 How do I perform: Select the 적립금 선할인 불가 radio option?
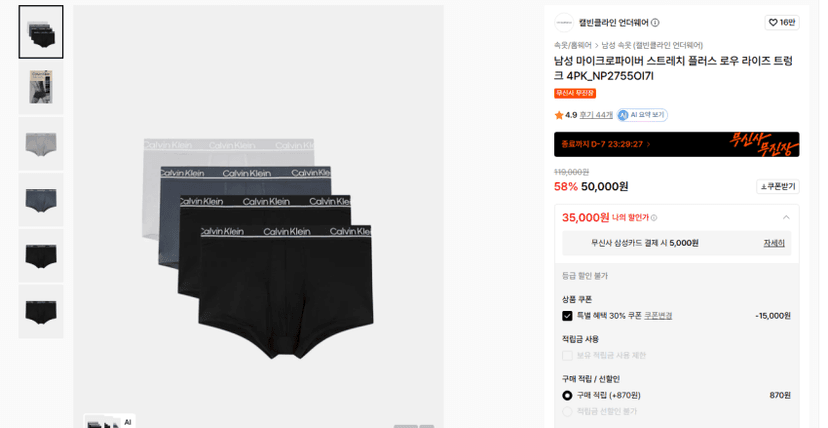(x=567, y=412)
